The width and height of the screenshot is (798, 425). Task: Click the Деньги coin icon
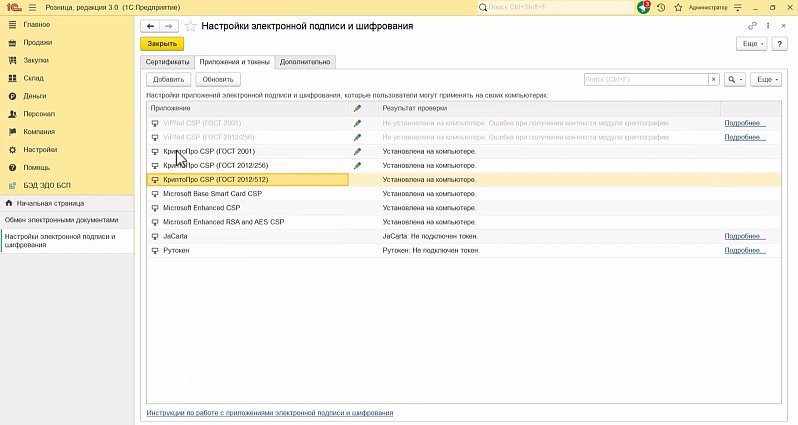[x=13, y=96]
